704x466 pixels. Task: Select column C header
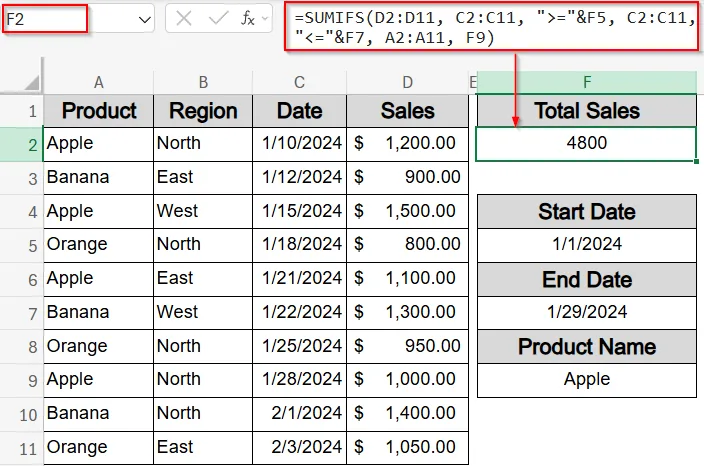[299, 82]
